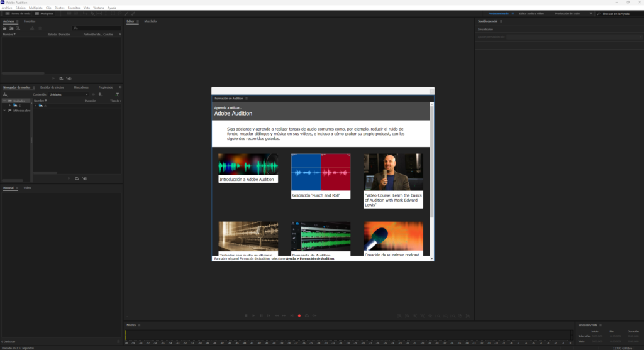Click the import file icon in Archivos panel
644x350 pixels.
click(11, 28)
